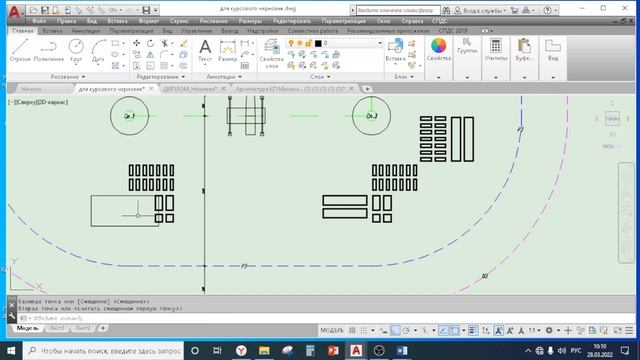Toggle annotation visibility in status bar
640x360 pixels.
click(x=498, y=330)
